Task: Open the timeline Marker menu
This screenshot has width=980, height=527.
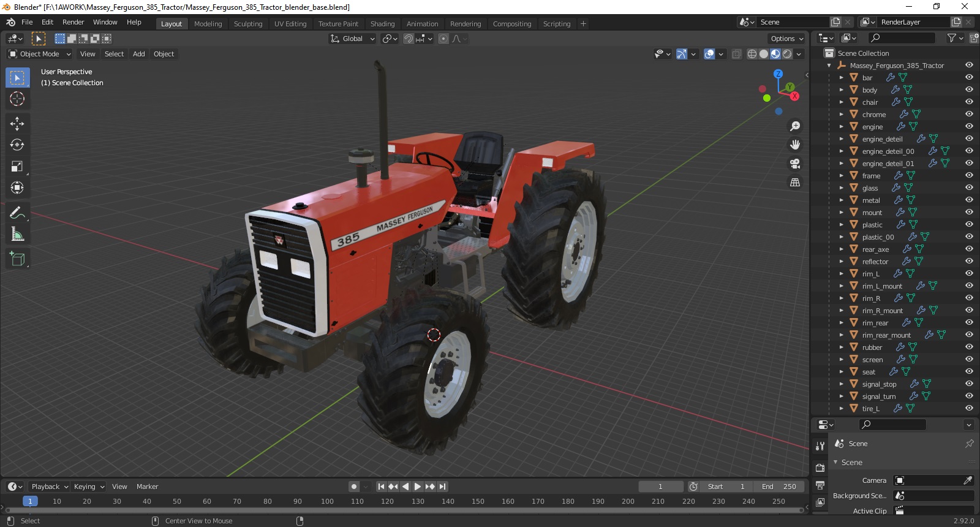Action: point(147,487)
